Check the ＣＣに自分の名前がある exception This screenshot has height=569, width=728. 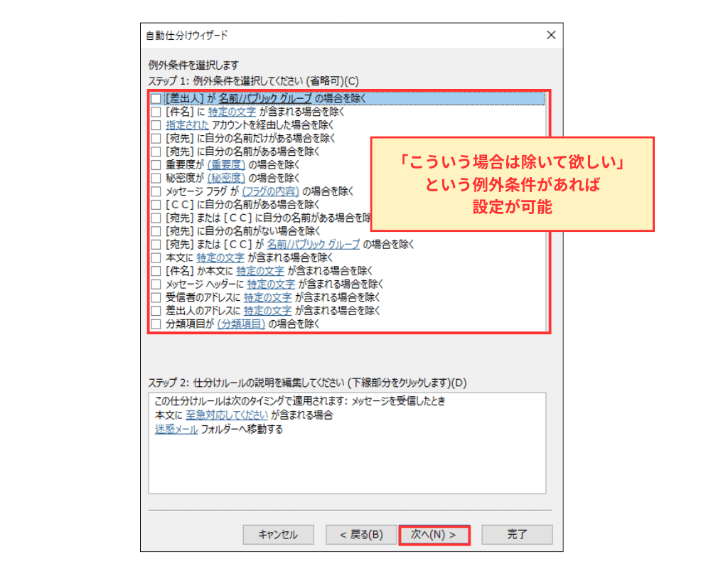(x=155, y=205)
